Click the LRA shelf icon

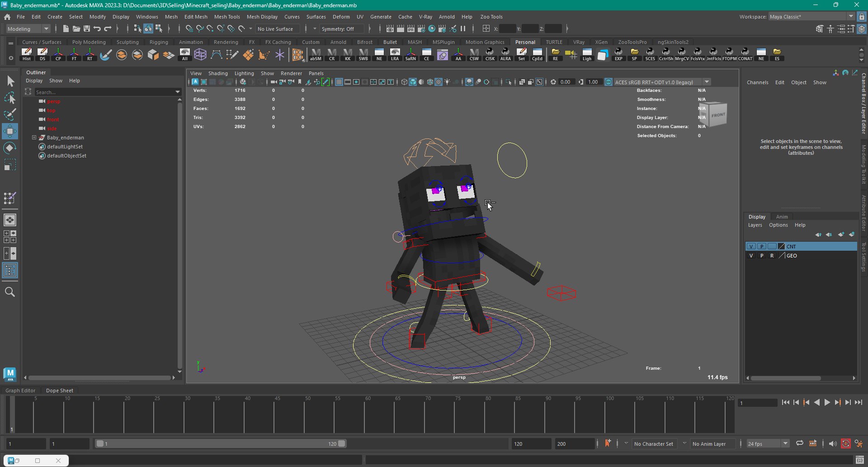(395, 54)
